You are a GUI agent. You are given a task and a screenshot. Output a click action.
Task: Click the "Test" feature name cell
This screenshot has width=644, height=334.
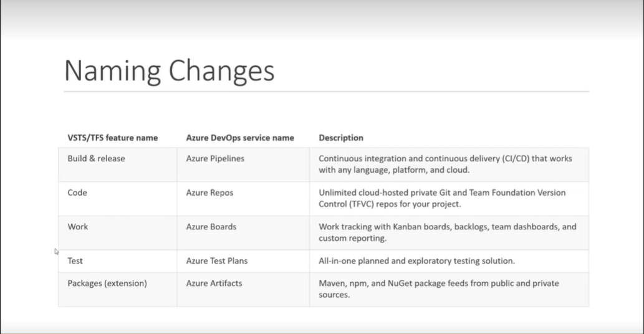[75, 260]
